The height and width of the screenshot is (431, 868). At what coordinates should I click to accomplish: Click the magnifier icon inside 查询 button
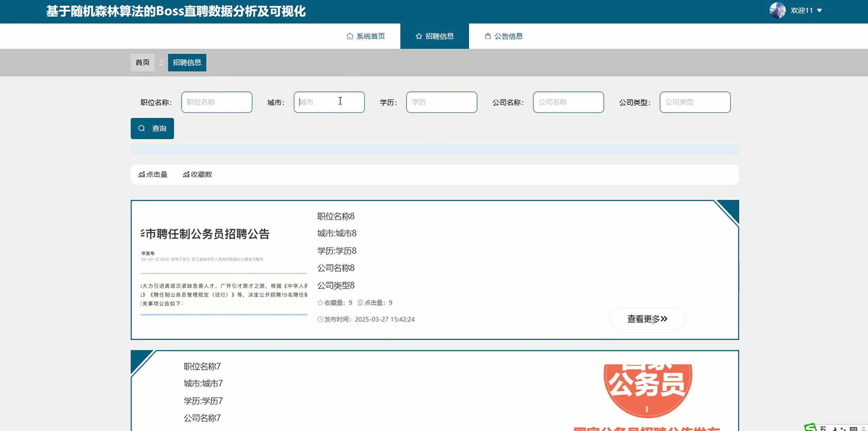click(x=142, y=128)
